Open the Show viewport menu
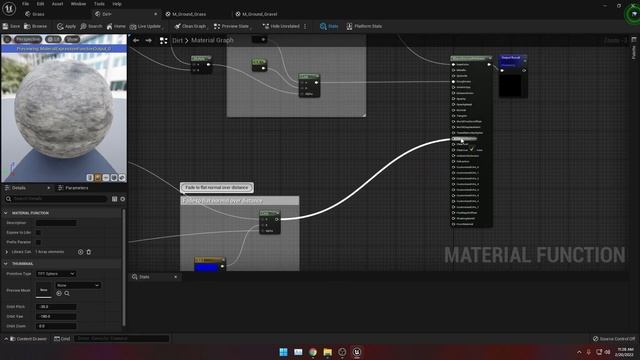Screen dimensions: 640x360 pos(72,39)
